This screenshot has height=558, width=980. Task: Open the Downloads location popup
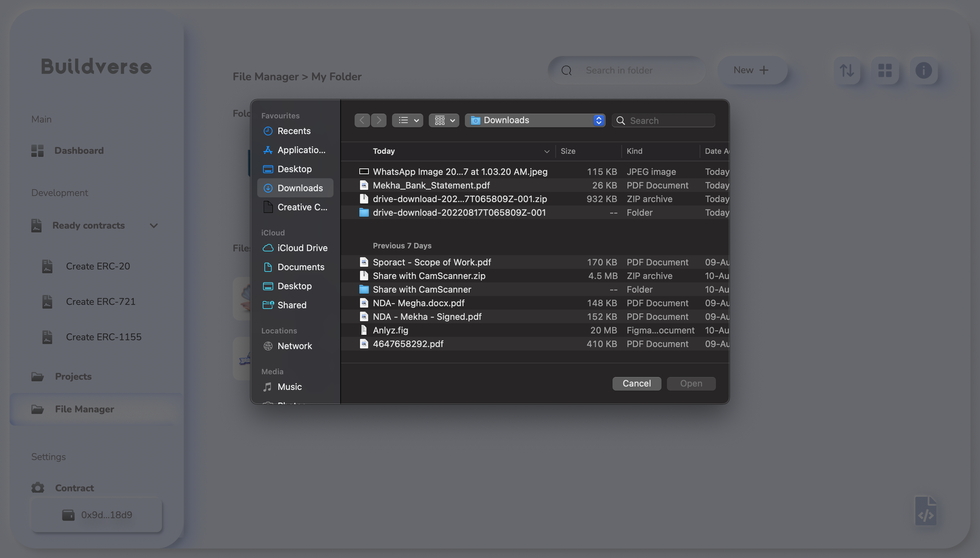535,120
